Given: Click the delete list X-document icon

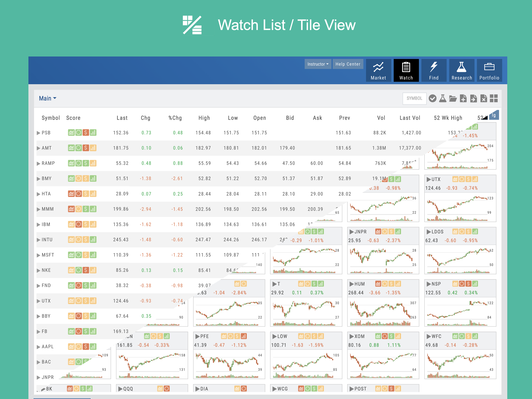Looking at the screenshot, I should (484, 98).
